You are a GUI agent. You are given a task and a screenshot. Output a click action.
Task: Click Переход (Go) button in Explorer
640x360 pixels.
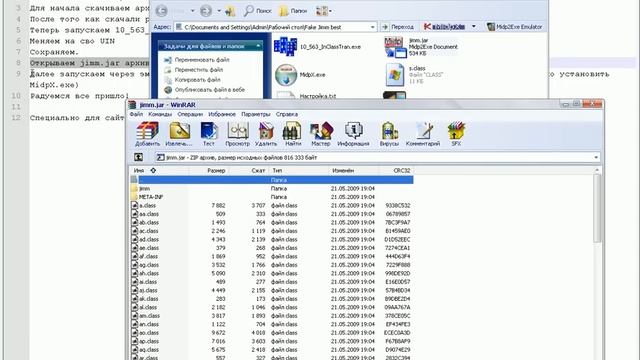pos(398,27)
